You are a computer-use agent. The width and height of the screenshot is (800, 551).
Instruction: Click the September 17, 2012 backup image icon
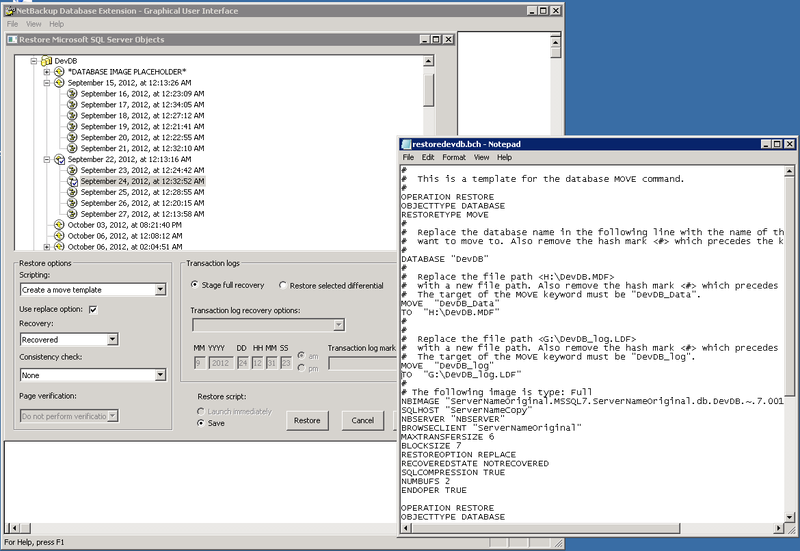(72, 105)
